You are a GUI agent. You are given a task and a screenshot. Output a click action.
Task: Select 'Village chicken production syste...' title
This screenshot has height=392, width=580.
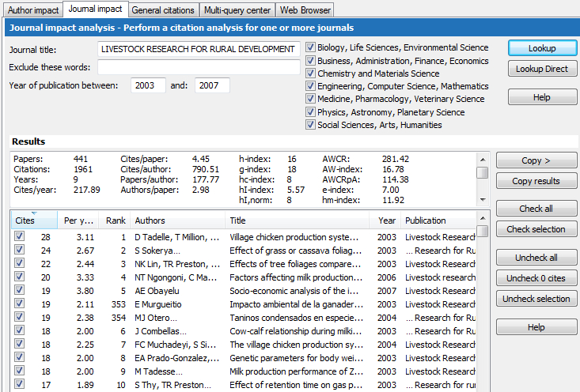(x=294, y=237)
